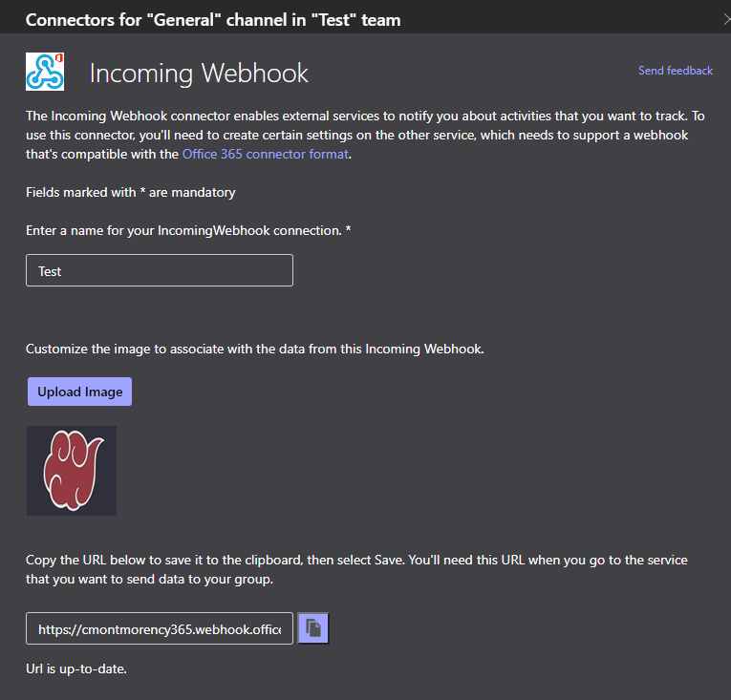This screenshot has width=731, height=700.
Task: Click the dialog title 'Connectors for General channel'
Action: point(213,20)
